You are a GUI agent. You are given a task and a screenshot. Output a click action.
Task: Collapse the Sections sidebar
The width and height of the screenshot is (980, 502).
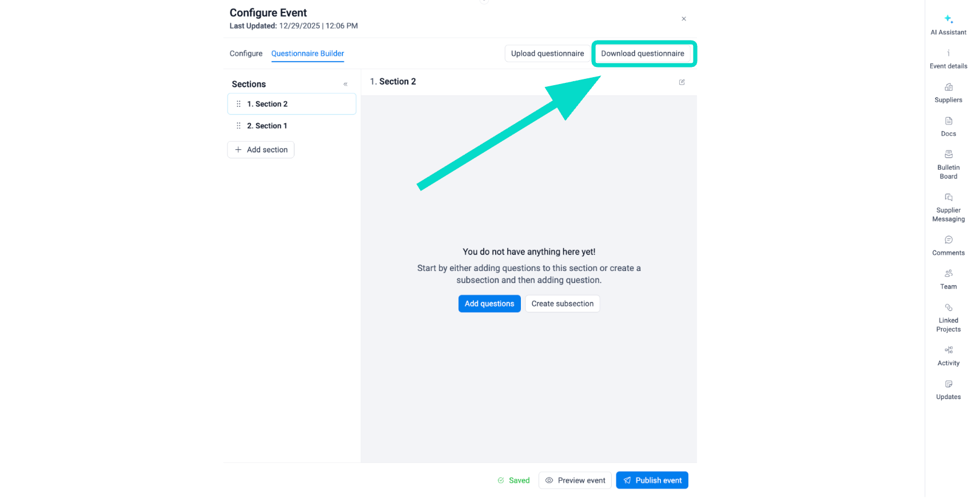click(x=345, y=84)
